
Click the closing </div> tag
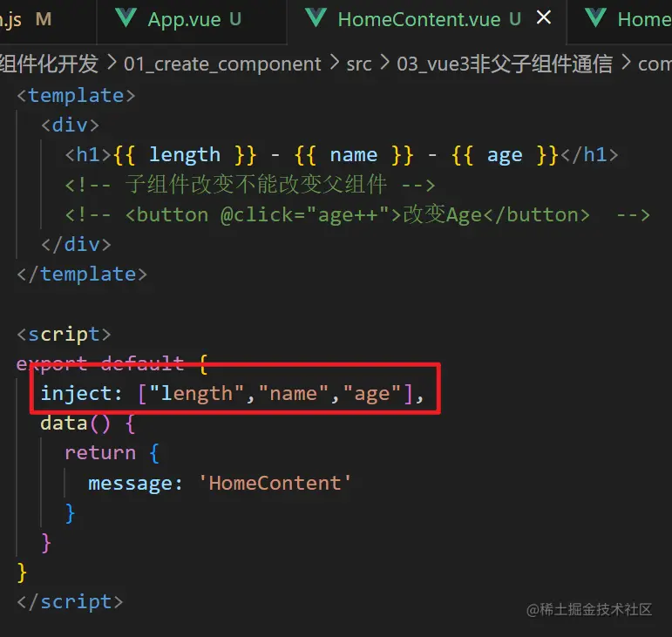click(76, 245)
